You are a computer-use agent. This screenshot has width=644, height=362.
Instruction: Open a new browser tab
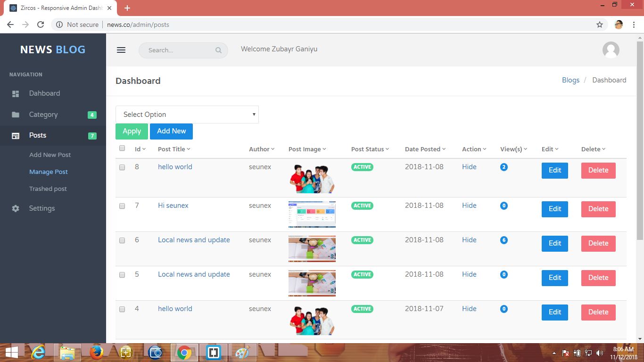click(127, 8)
